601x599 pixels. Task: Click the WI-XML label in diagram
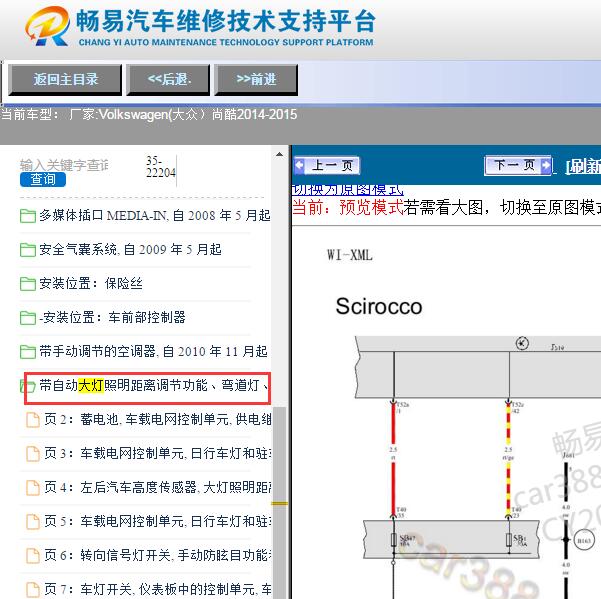click(x=349, y=255)
